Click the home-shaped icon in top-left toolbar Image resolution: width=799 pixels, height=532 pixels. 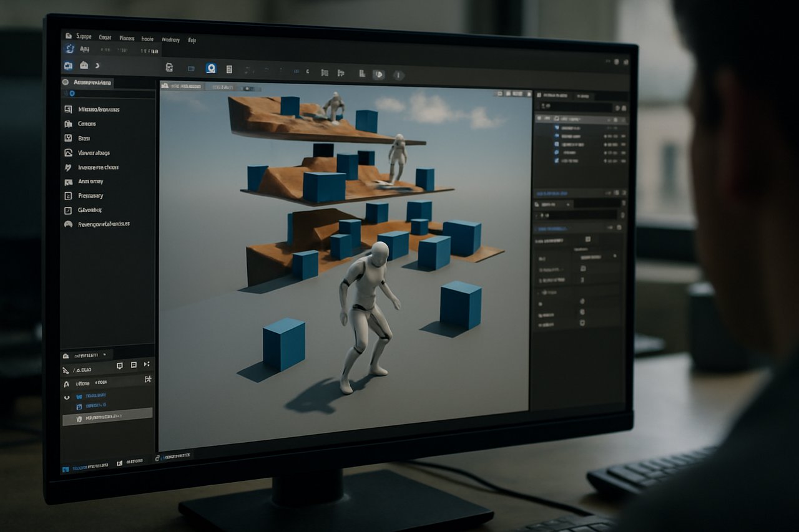pos(84,65)
